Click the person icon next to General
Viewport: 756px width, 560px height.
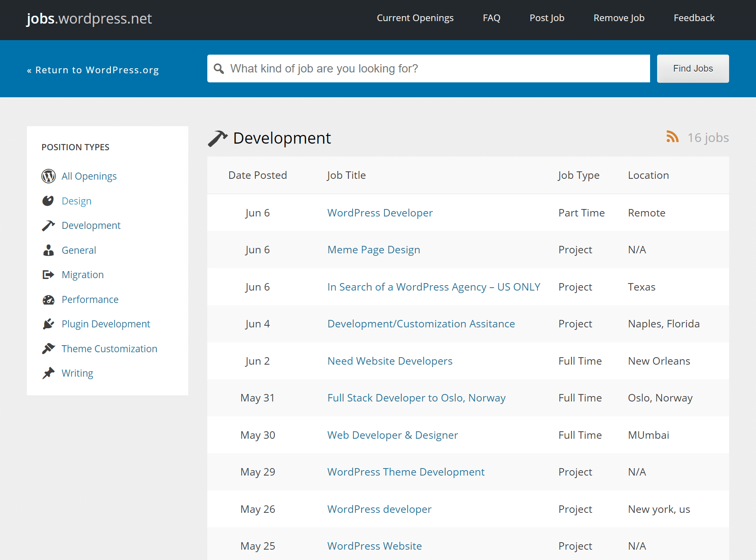coord(48,250)
